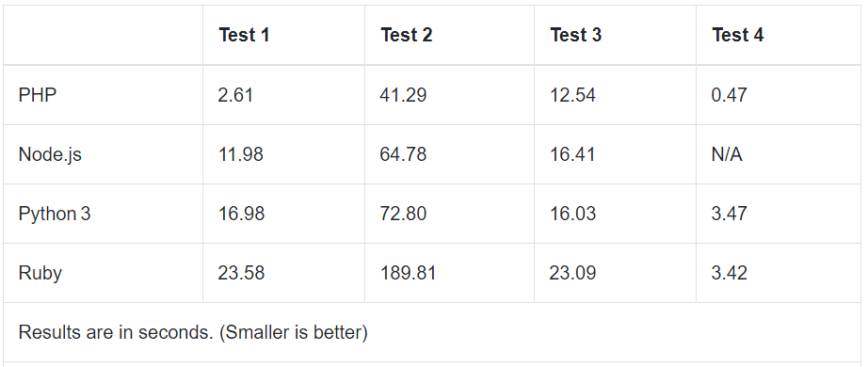This screenshot has width=868, height=367.
Task: Click the Node.js Test 1 value 11.98
Action: click(x=241, y=154)
